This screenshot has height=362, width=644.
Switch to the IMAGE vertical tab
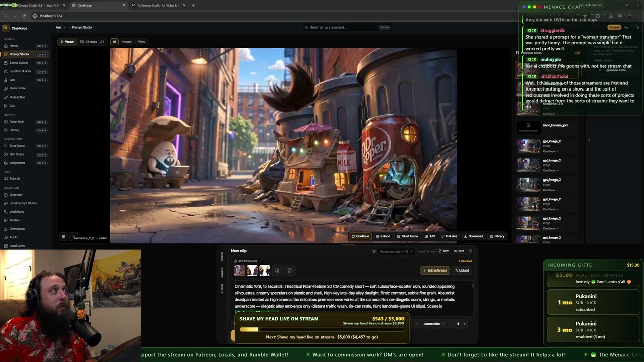click(222, 273)
